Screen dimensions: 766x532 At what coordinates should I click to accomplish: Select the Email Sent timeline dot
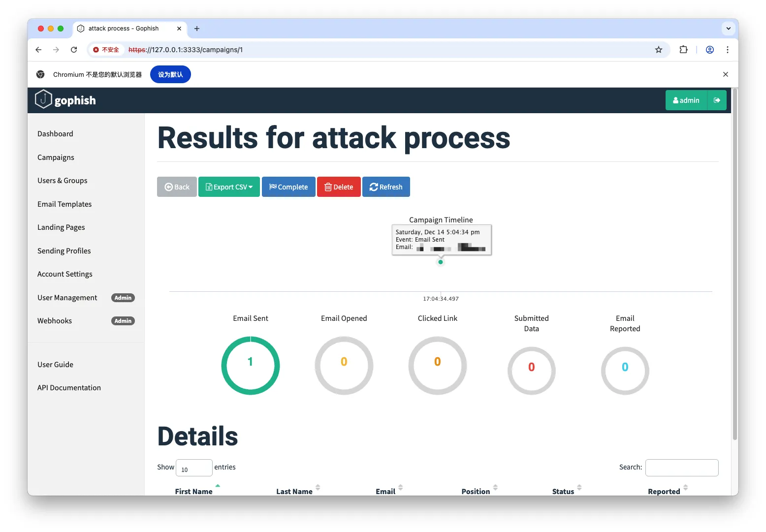441,262
